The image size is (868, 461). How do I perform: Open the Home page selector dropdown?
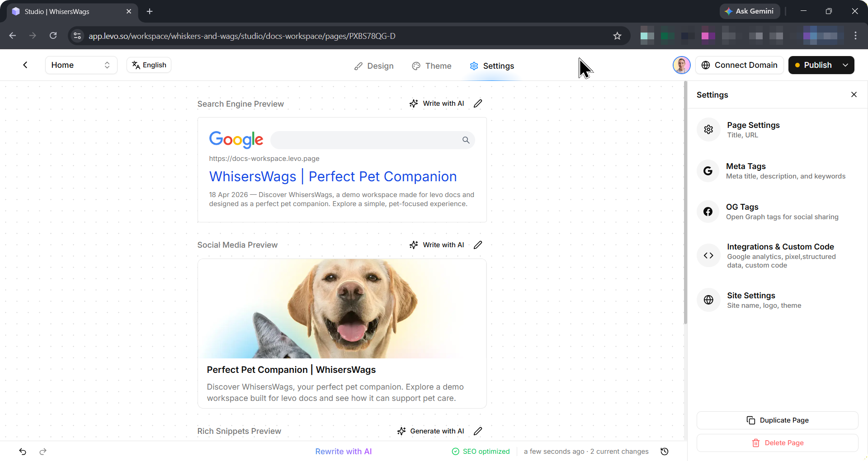pyautogui.click(x=81, y=65)
